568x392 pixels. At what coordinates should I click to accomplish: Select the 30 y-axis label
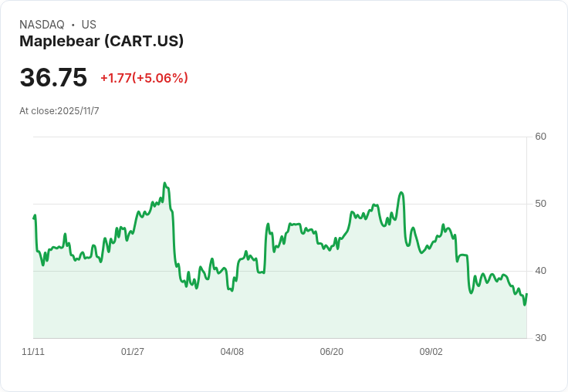pyautogui.click(x=540, y=338)
